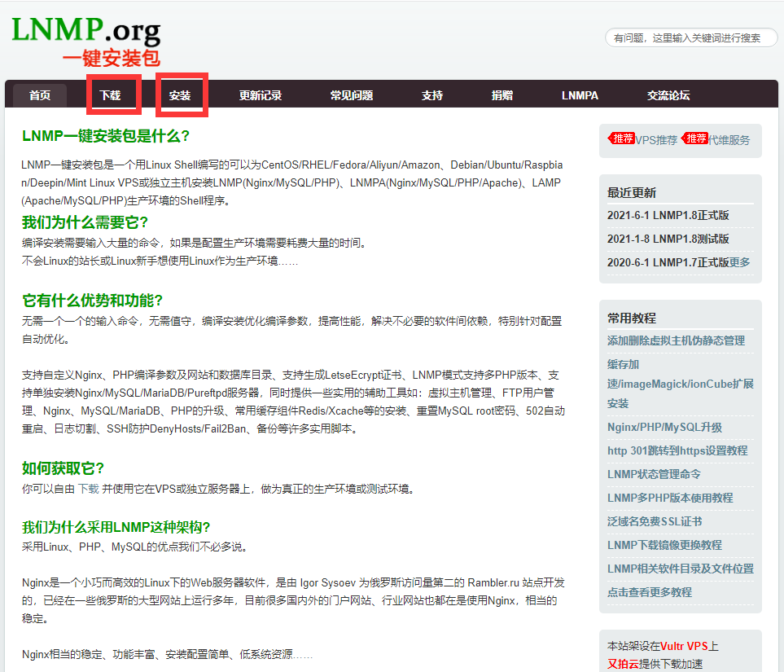Viewport: 784px width, 672px height.
Task: Open the 捐赠 navigation tab
Action: 502,95
